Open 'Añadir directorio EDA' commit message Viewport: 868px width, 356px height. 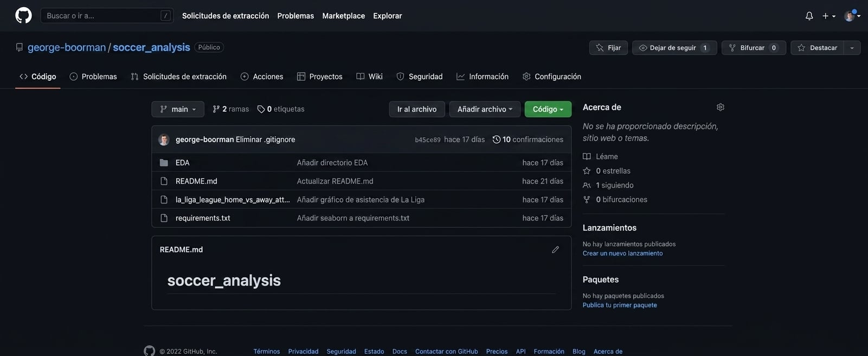coord(332,163)
